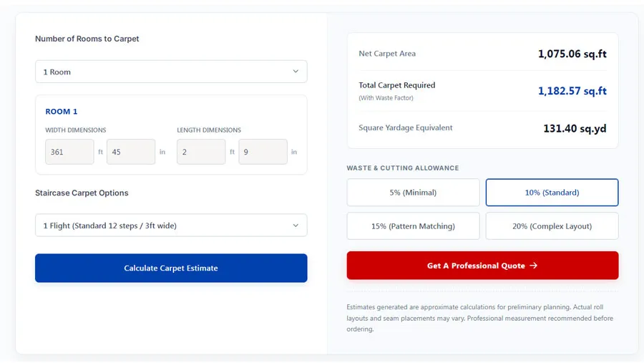The width and height of the screenshot is (644, 363).
Task: Select 20% (Complex Layout) waste allowance
Action: pos(552,226)
